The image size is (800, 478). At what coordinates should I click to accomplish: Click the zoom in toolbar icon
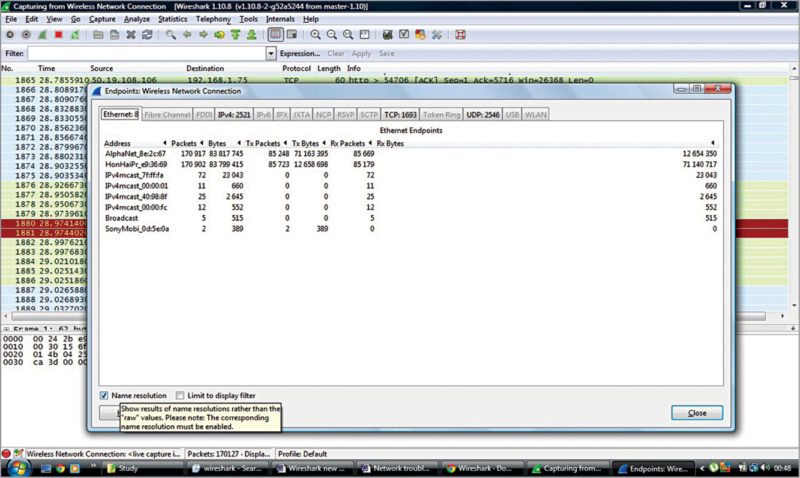[316, 34]
